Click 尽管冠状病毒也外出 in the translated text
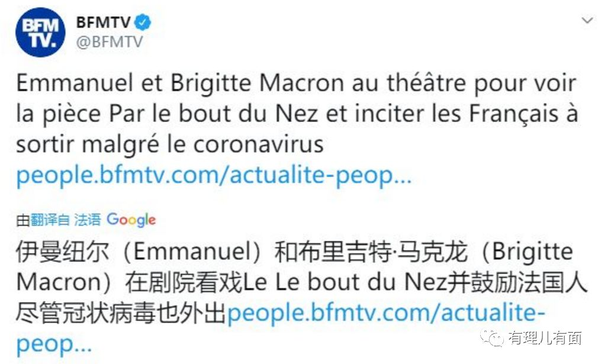 121,313
